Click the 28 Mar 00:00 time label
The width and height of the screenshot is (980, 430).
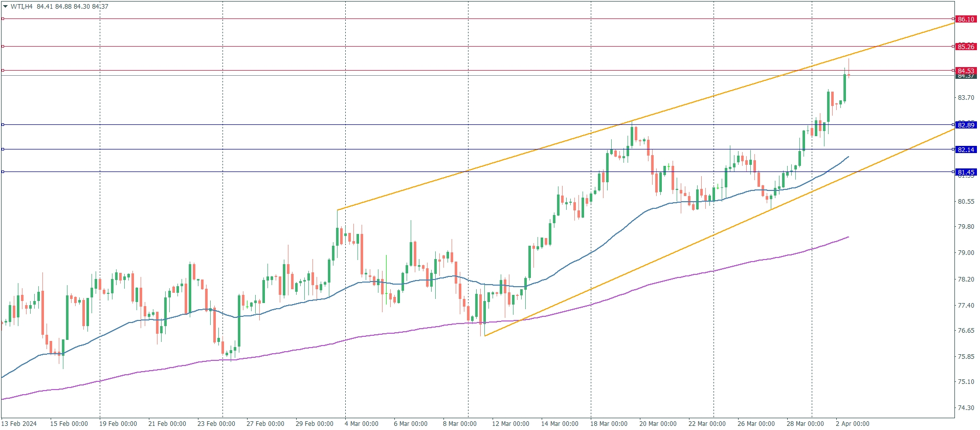point(806,423)
